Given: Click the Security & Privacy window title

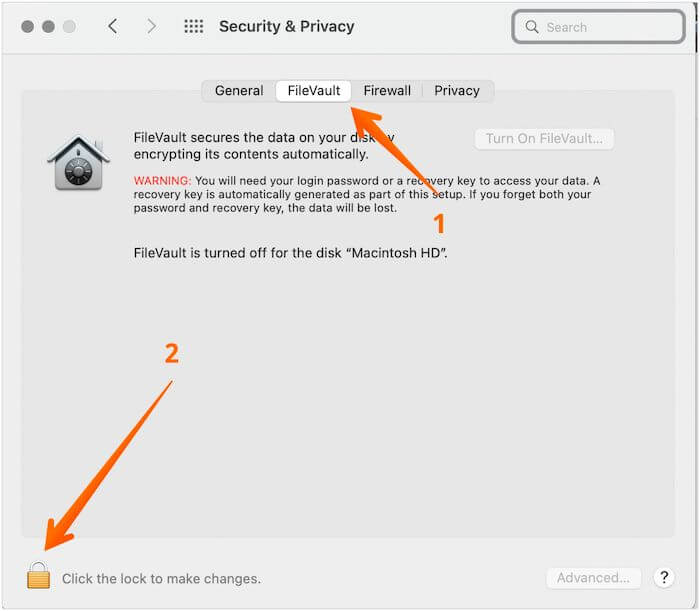Looking at the screenshot, I should (287, 27).
